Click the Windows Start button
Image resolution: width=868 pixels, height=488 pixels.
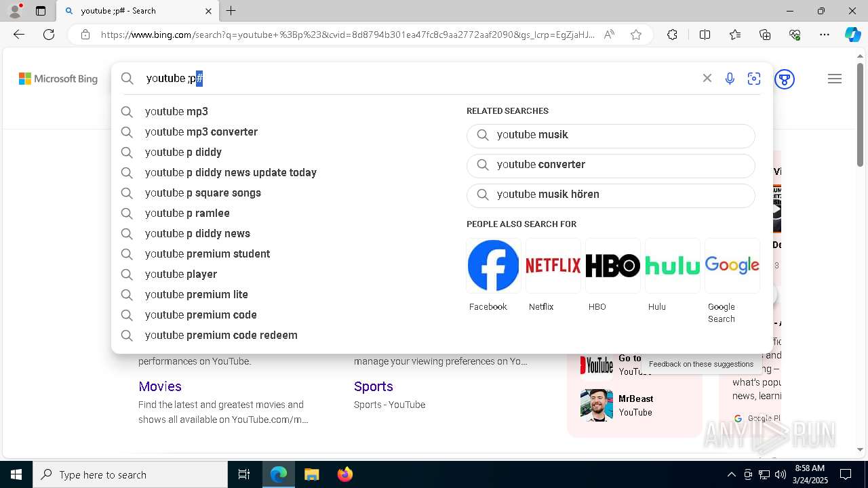[16, 474]
